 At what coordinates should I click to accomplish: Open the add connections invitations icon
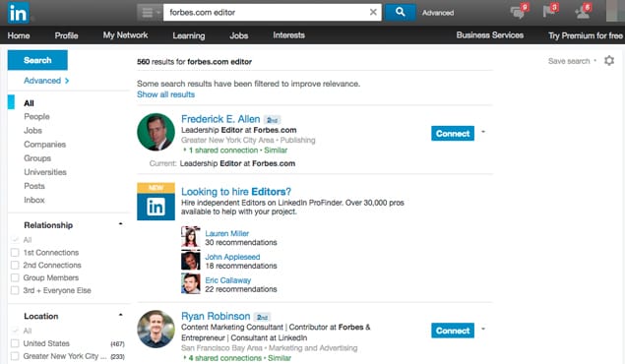pyautogui.click(x=583, y=12)
